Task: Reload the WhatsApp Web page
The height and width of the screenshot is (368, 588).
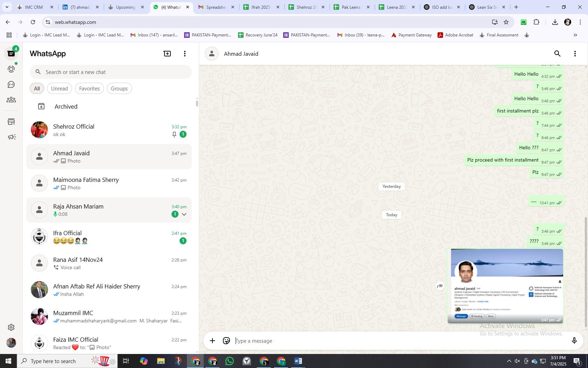Action: tap(33, 22)
